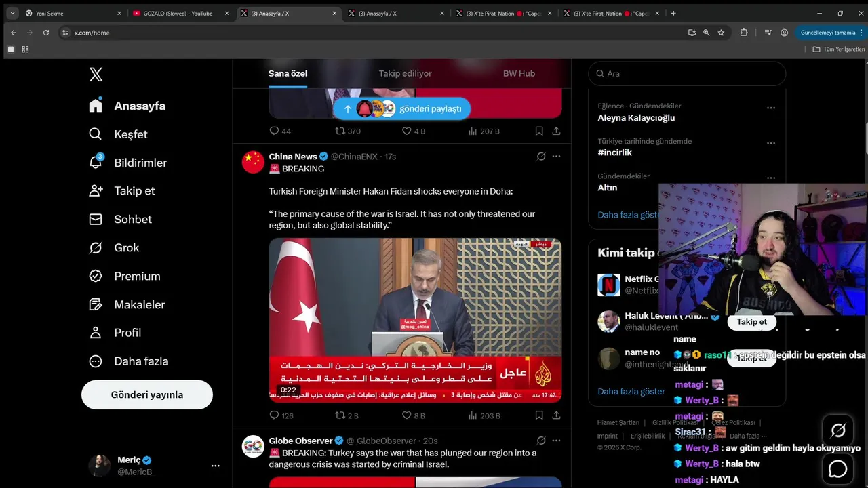
Task: Open account menu dots next to Meriç
Action: [x=215, y=466]
